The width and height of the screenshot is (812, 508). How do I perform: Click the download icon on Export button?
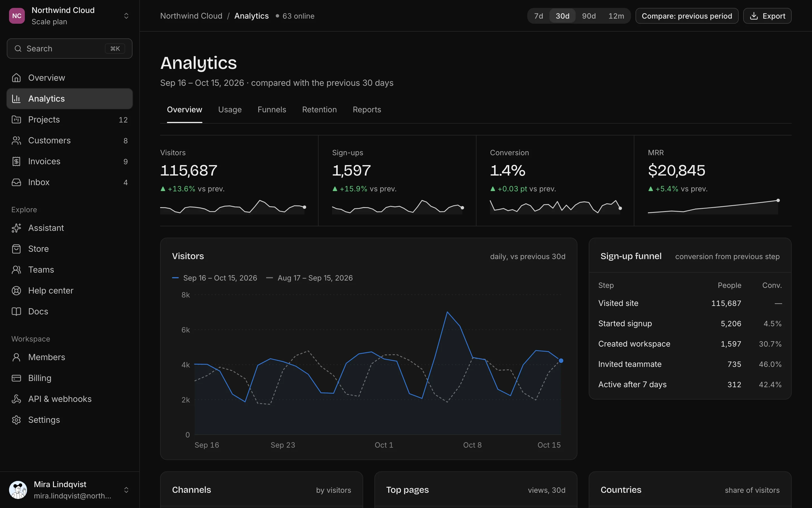tap(754, 16)
